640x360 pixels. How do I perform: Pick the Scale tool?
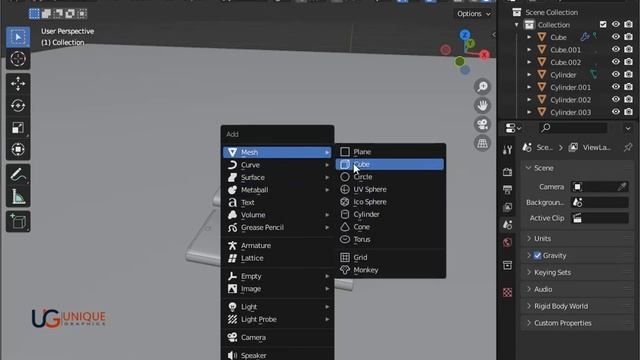pos(18,128)
